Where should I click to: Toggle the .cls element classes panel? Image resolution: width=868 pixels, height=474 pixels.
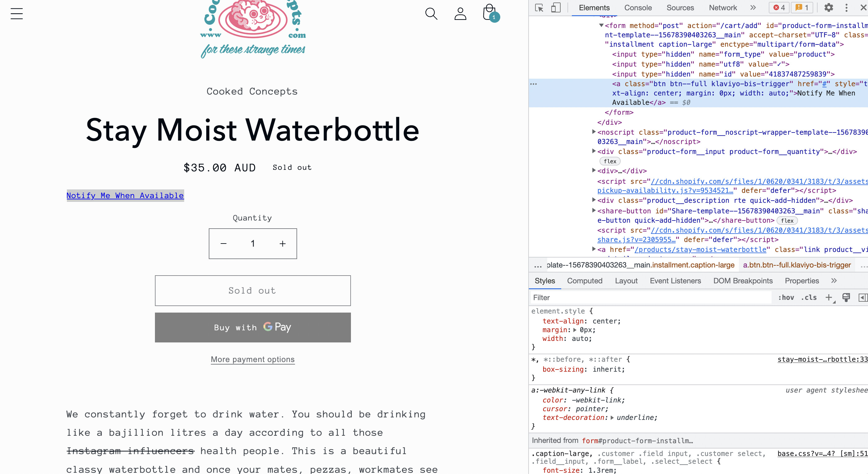coord(809,297)
